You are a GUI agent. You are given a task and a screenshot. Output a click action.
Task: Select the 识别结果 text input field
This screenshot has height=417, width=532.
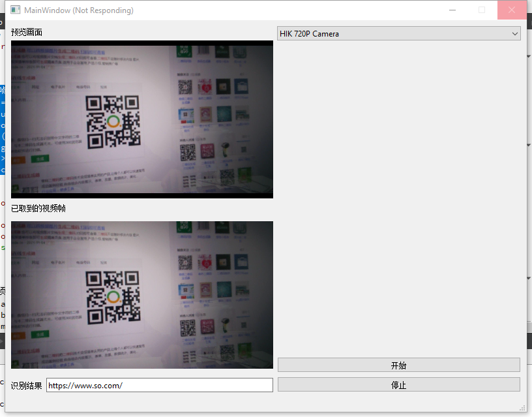point(160,385)
